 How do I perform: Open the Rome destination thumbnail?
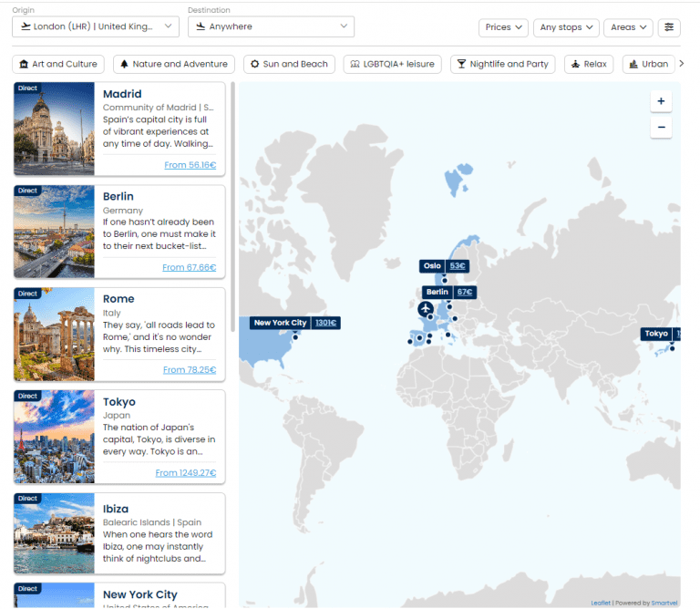(x=55, y=334)
